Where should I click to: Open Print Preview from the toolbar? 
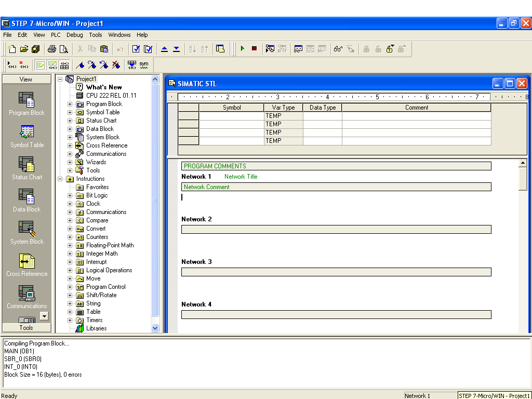[x=63, y=49]
